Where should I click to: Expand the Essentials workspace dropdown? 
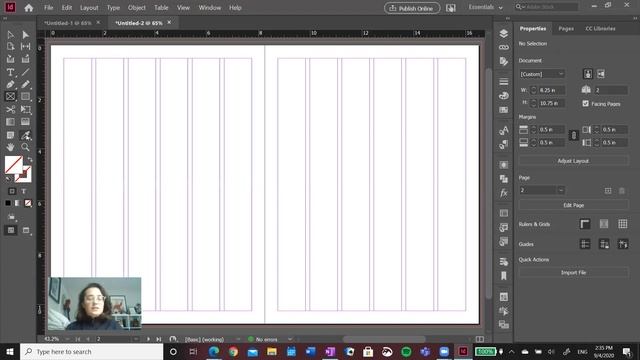click(x=486, y=7)
